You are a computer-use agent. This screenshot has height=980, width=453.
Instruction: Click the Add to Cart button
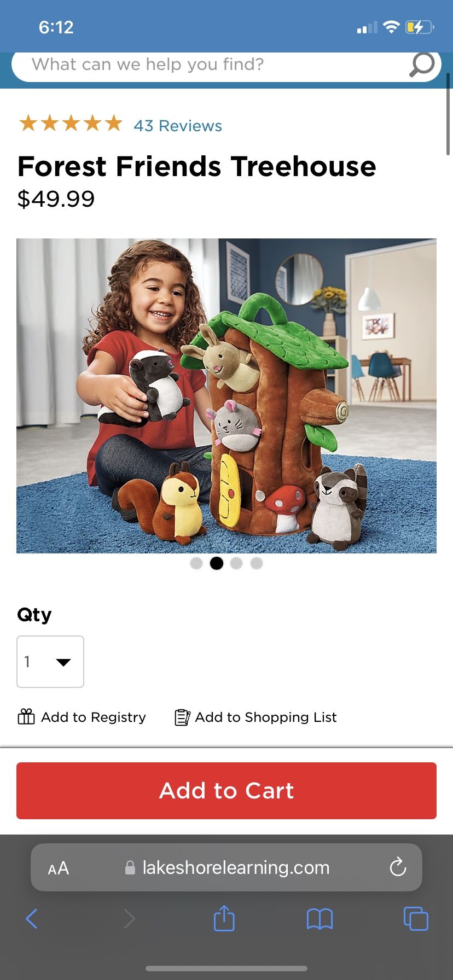pyautogui.click(x=226, y=791)
